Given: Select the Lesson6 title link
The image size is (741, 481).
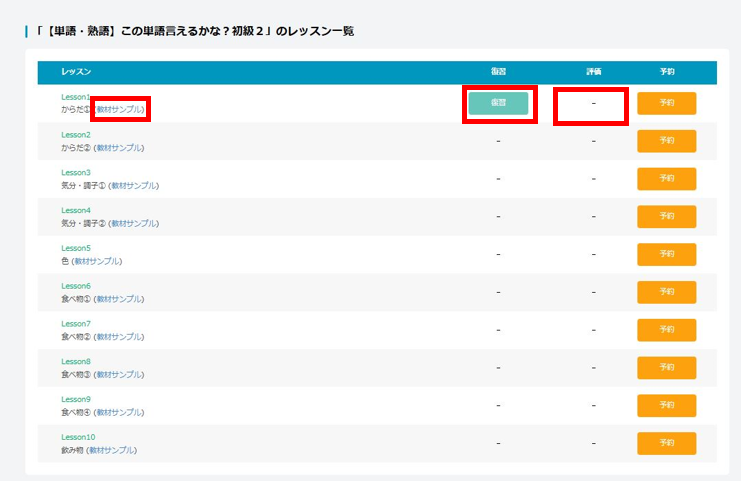Looking at the screenshot, I should coord(76,286).
